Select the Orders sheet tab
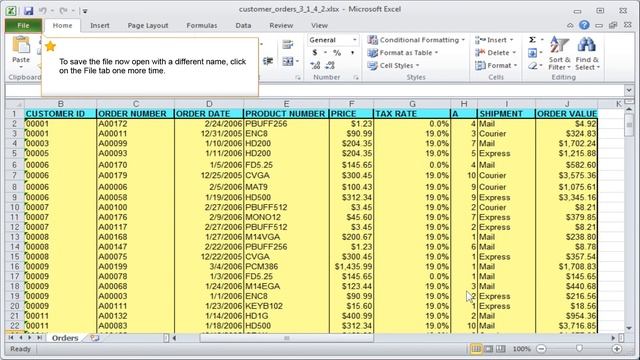640x360 pixels. click(64, 338)
